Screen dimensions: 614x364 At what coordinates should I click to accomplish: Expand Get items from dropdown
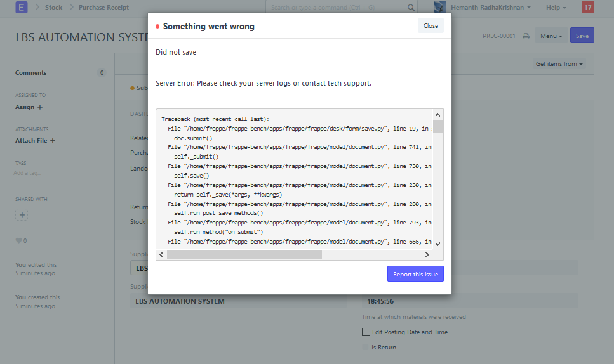[559, 63]
